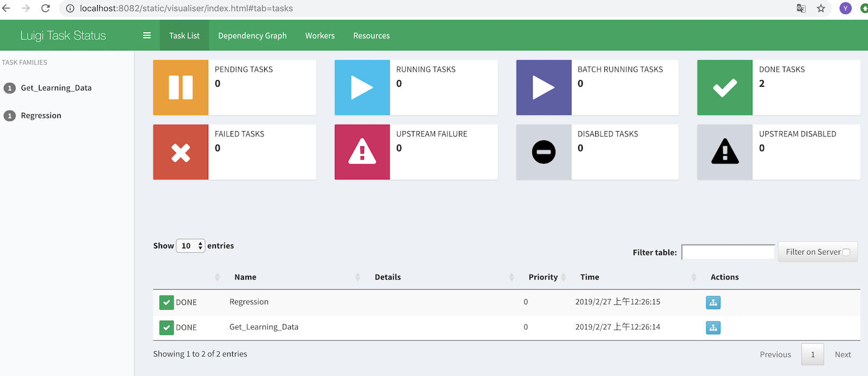The image size is (868, 376).
Task: Go to the Next page of entries
Action: [843, 354]
